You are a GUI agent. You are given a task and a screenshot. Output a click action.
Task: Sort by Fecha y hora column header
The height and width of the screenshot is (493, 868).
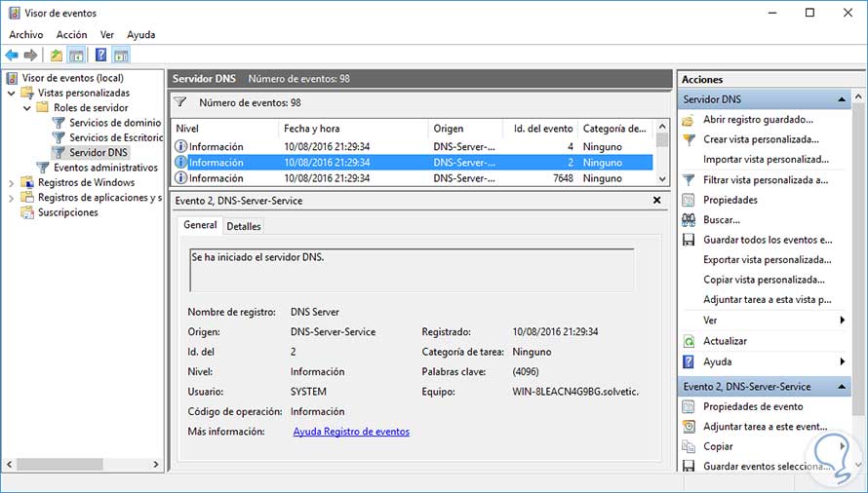pyautogui.click(x=311, y=129)
